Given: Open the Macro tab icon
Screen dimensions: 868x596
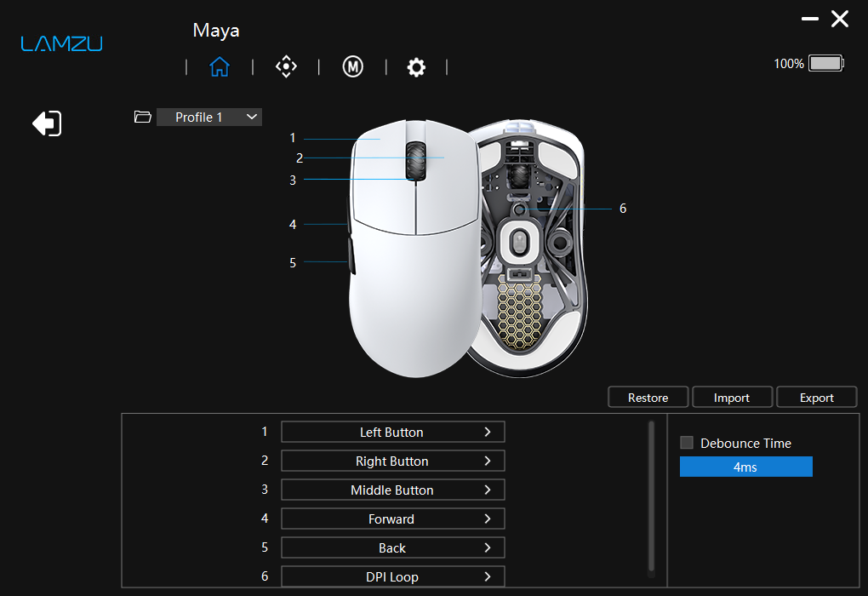Looking at the screenshot, I should click(352, 67).
